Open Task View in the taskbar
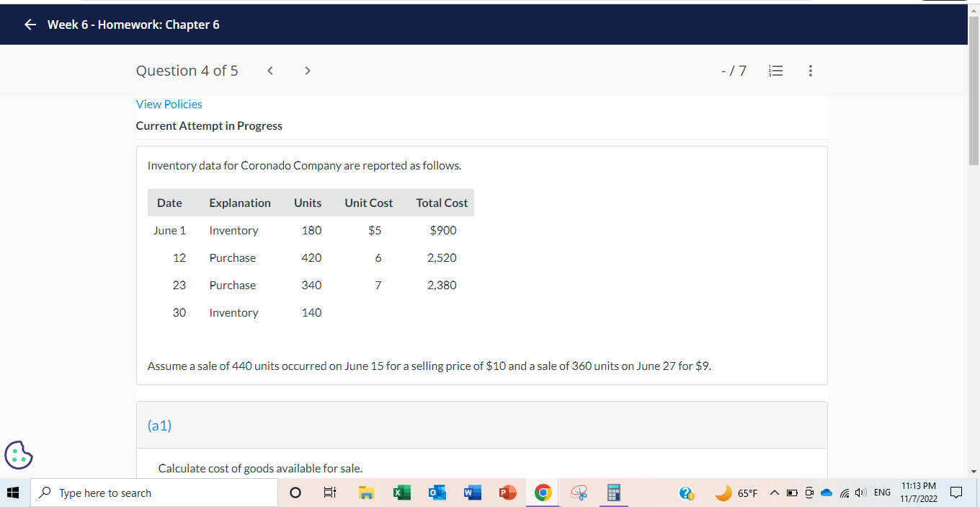 point(330,493)
